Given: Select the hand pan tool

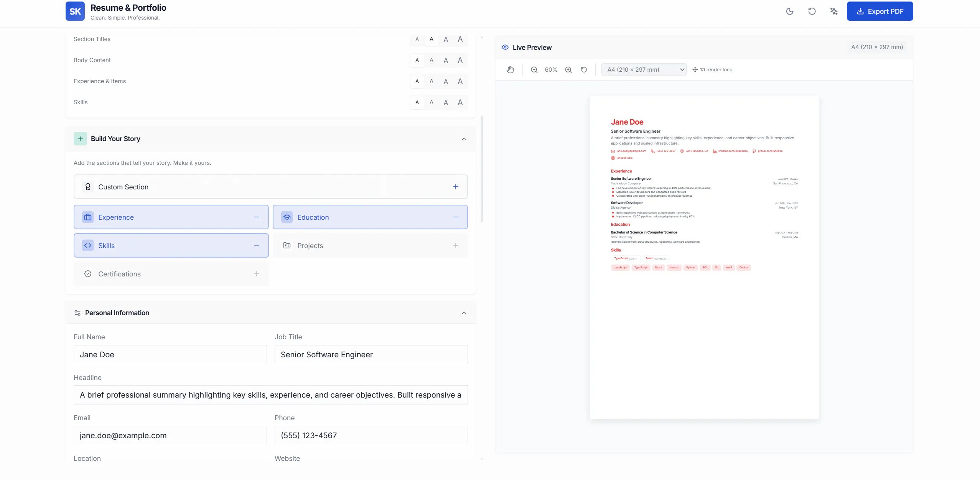Looking at the screenshot, I should [x=510, y=69].
